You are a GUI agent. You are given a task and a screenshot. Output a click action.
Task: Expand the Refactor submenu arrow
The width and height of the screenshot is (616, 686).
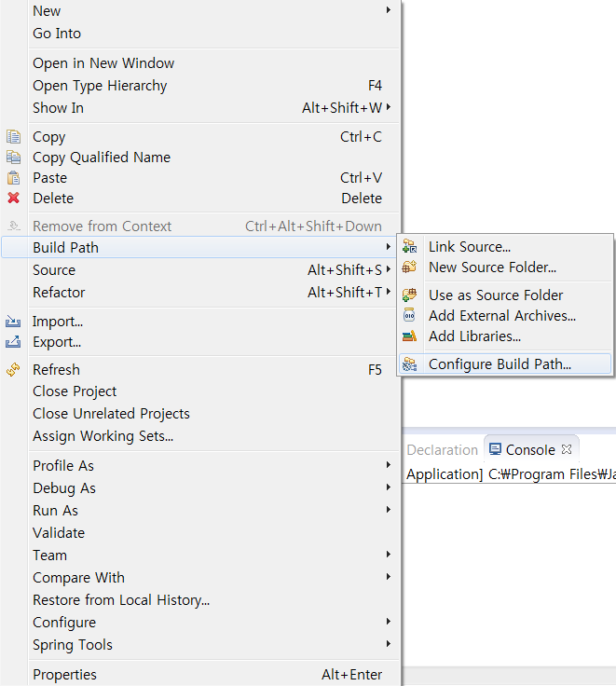(x=388, y=292)
